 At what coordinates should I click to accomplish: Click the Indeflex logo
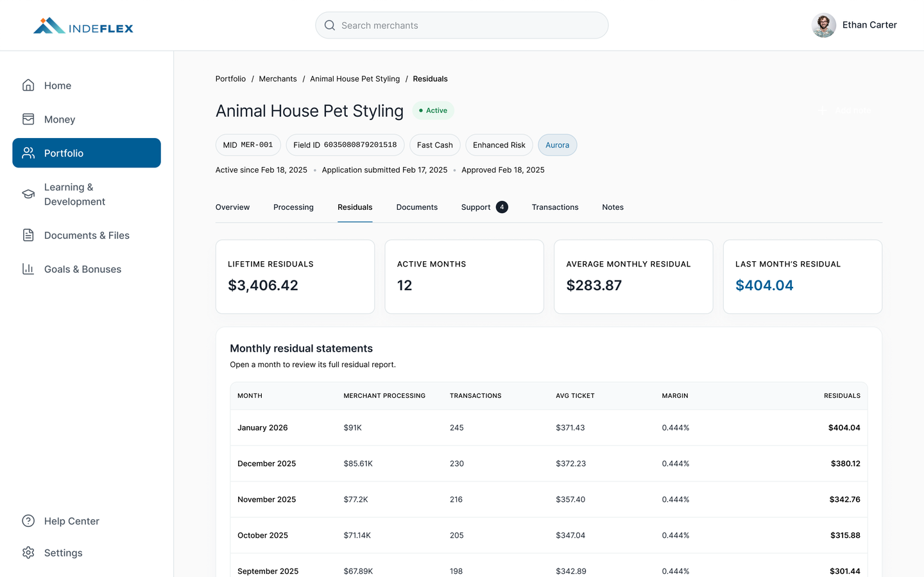83,26
